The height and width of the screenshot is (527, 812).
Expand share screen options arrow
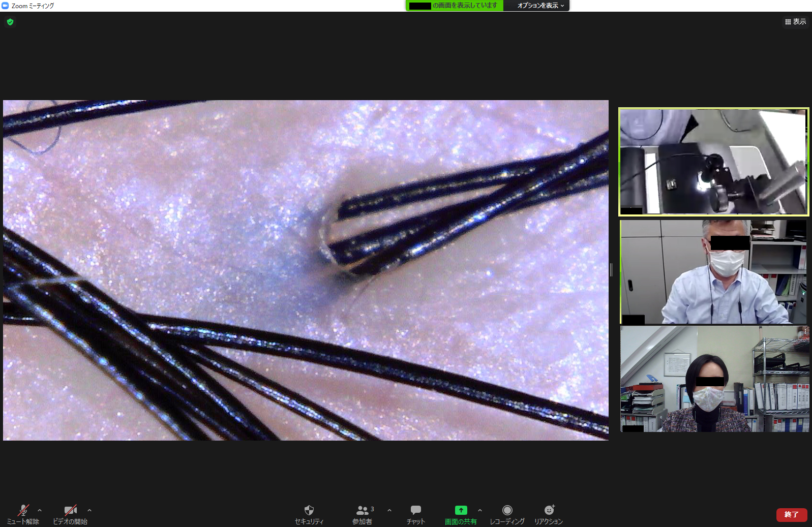(x=480, y=510)
